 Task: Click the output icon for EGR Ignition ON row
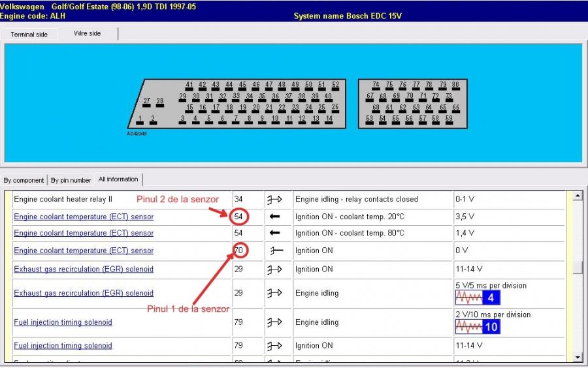pos(274,269)
